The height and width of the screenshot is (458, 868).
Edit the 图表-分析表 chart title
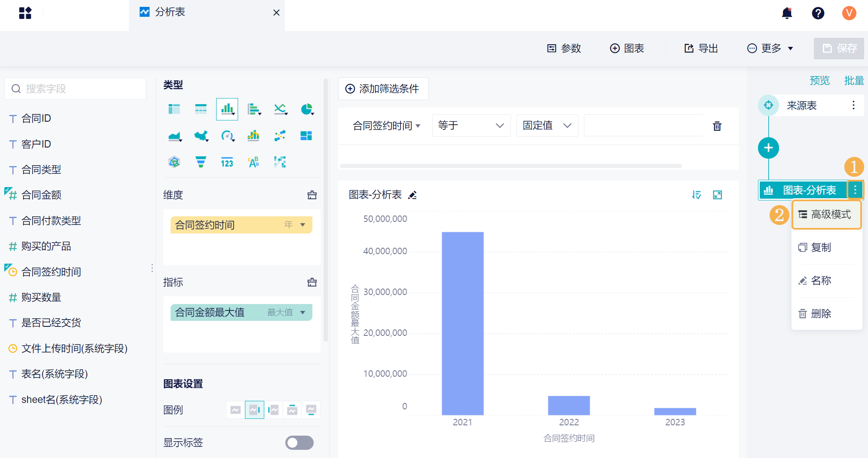pyautogui.click(x=413, y=195)
